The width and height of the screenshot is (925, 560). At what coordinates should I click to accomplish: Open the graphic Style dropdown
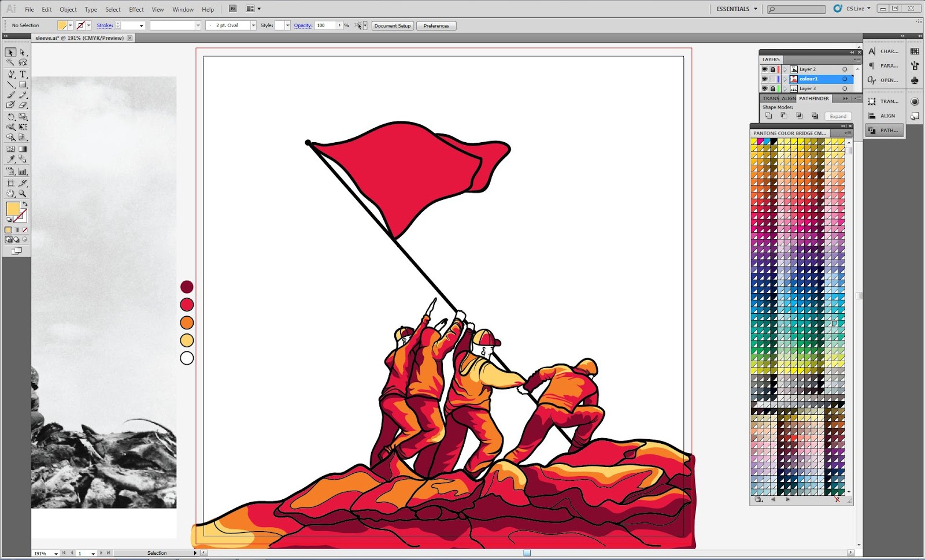click(287, 25)
